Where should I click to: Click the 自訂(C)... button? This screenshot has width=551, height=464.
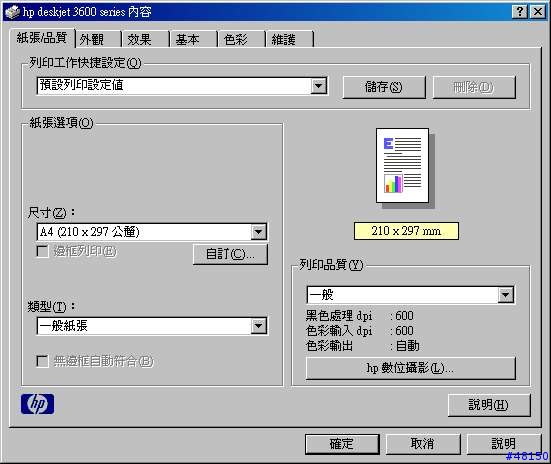(230, 254)
